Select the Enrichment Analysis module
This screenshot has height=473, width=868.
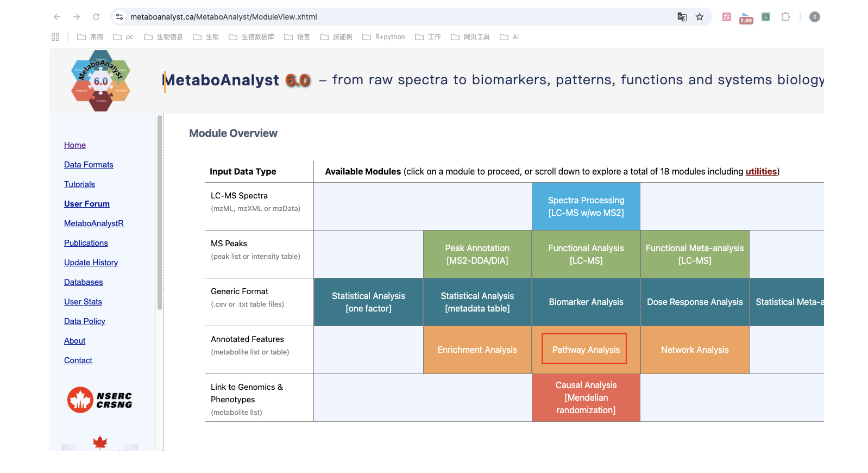click(477, 350)
